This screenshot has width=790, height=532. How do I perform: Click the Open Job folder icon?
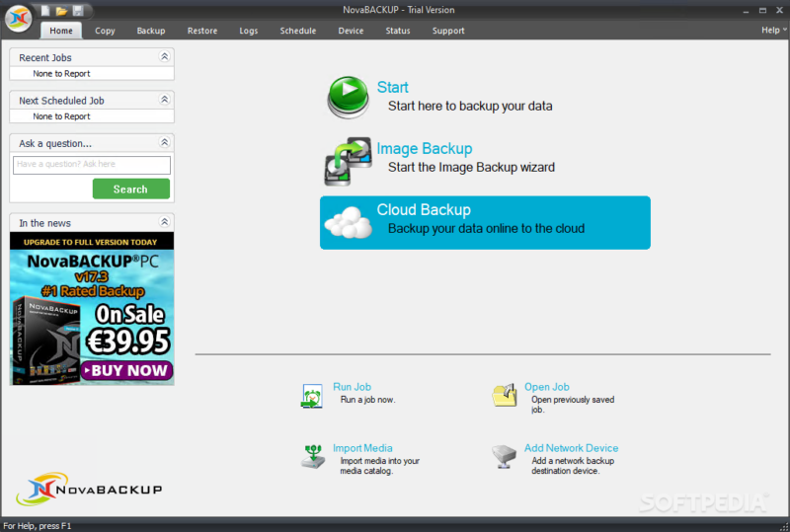point(505,395)
